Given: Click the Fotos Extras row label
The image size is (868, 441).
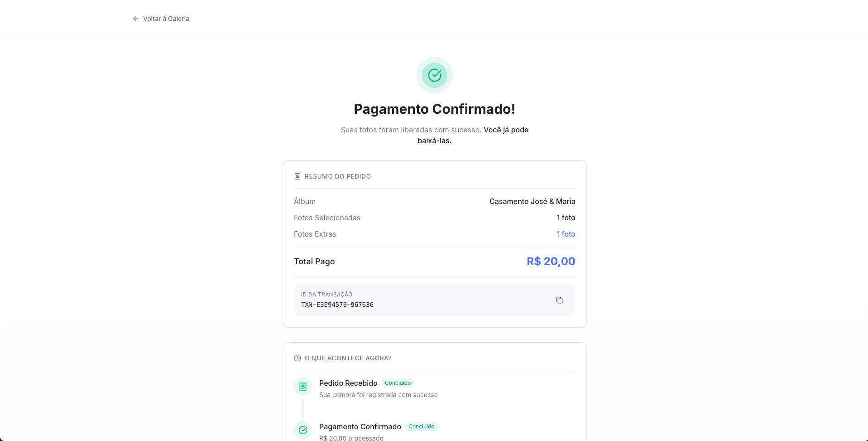Looking at the screenshot, I should (x=315, y=234).
